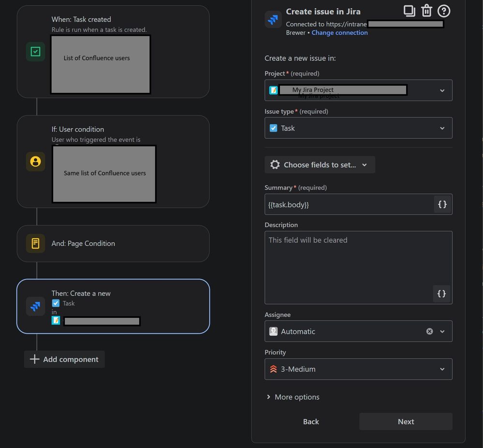
Task: Open the Assignee dropdown
Action: pyautogui.click(x=441, y=331)
